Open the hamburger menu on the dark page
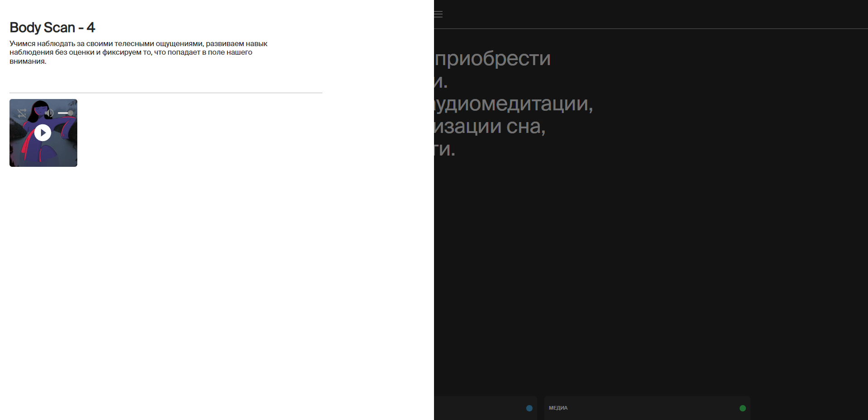Viewport: 868px width, 420px height. point(438,14)
